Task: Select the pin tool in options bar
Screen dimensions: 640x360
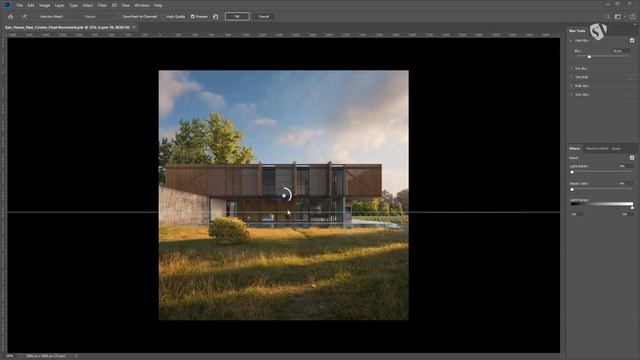Action: click(24, 17)
